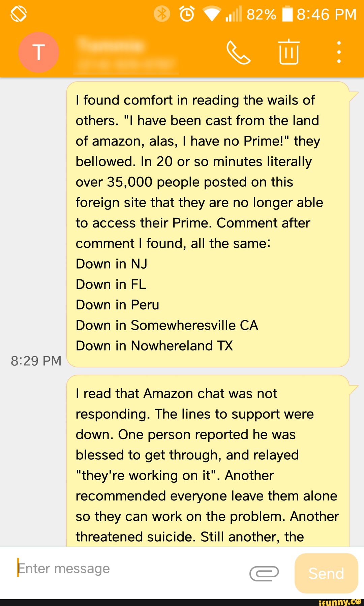Tap the 8:29 PM message timestamp

(36, 361)
